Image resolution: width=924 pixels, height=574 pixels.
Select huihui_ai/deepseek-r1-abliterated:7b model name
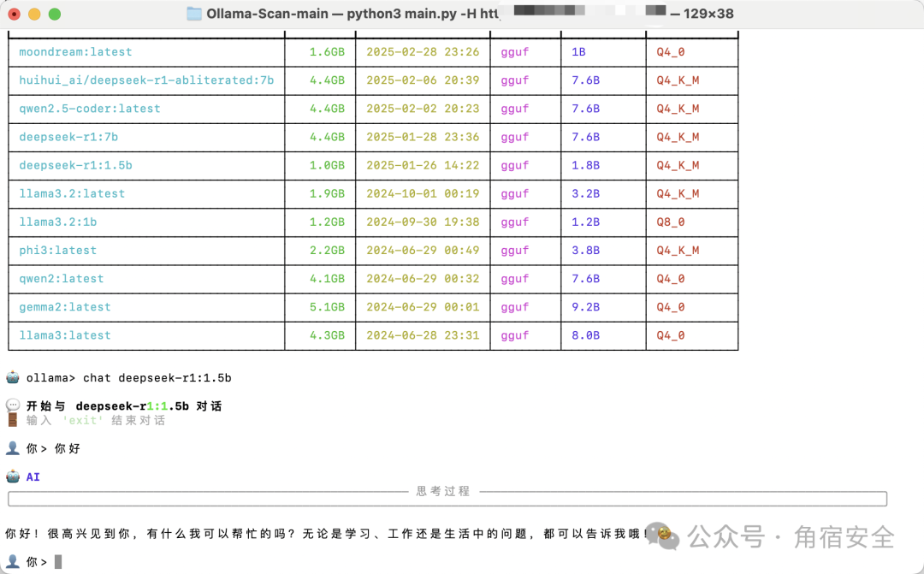(x=146, y=80)
